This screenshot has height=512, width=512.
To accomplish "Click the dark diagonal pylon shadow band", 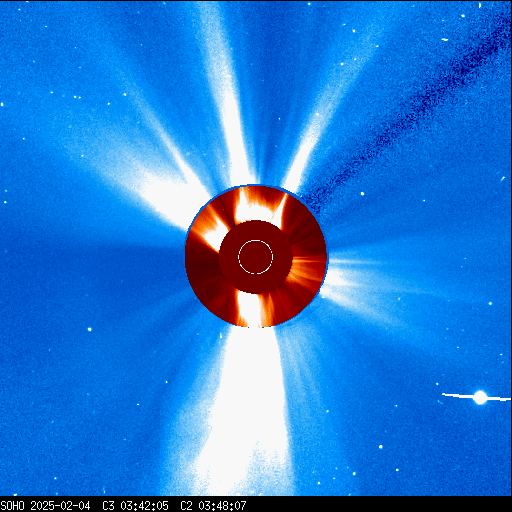I will (407, 110).
